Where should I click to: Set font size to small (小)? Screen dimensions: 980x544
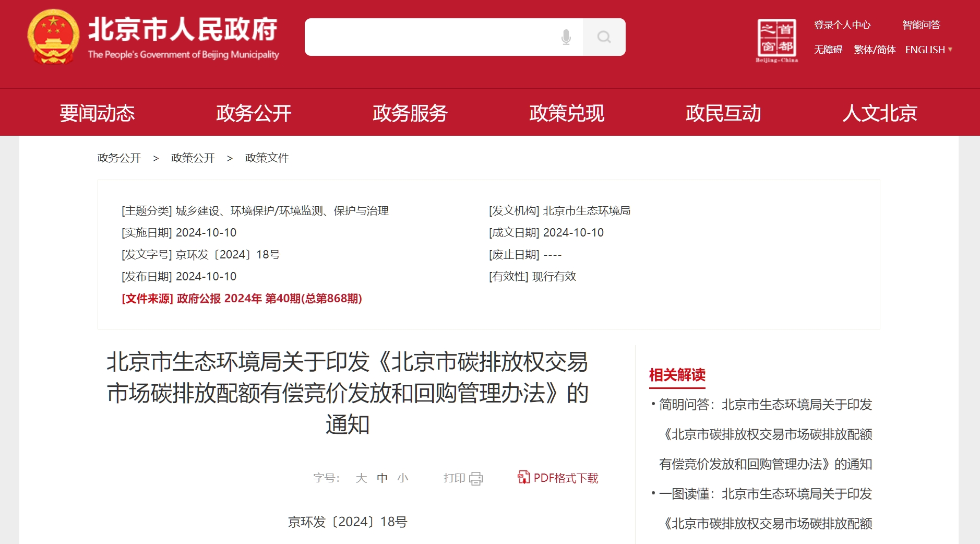(x=402, y=478)
